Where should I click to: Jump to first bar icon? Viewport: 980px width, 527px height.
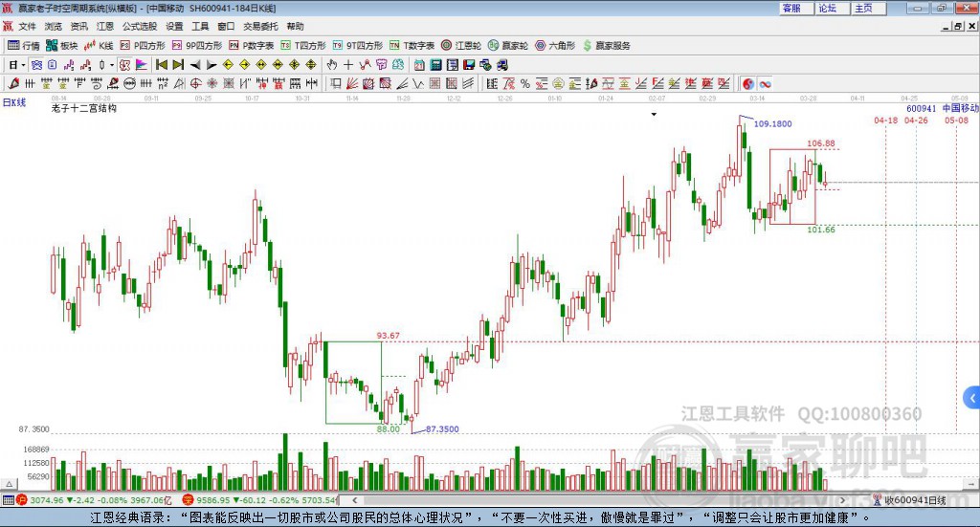coord(161,65)
